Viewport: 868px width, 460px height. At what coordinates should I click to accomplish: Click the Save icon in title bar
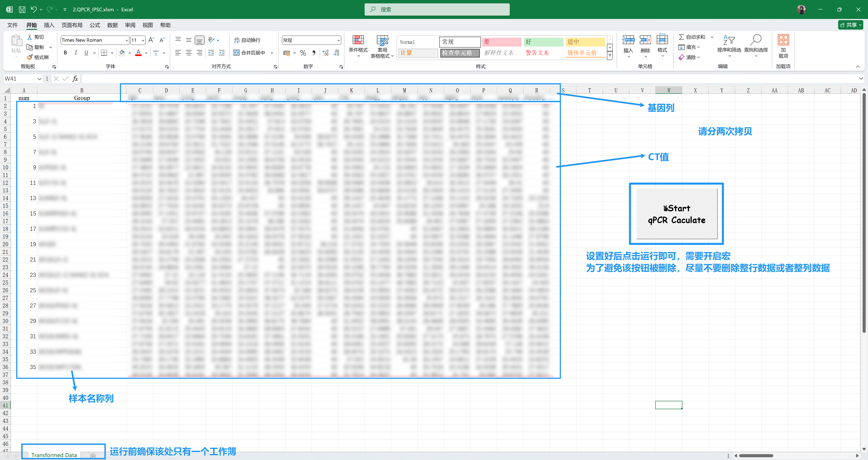click(x=22, y=9)
